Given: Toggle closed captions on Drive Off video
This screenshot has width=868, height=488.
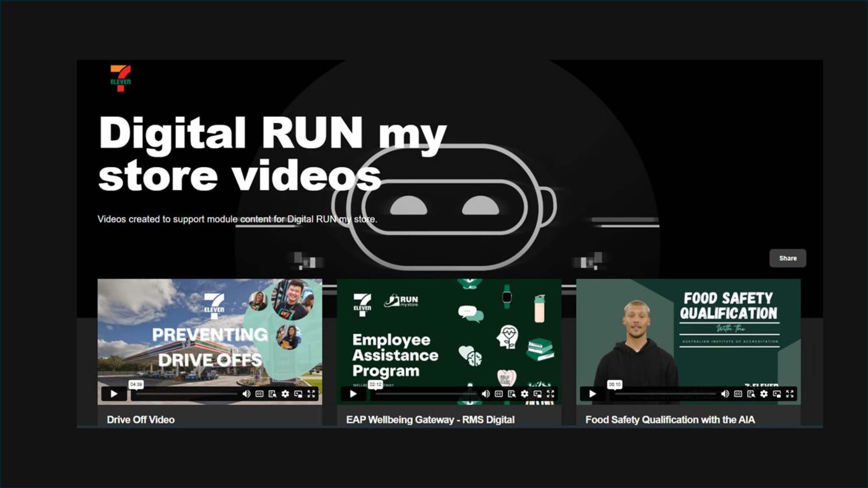Looking at the screenshot, I should tap(259, 394).
